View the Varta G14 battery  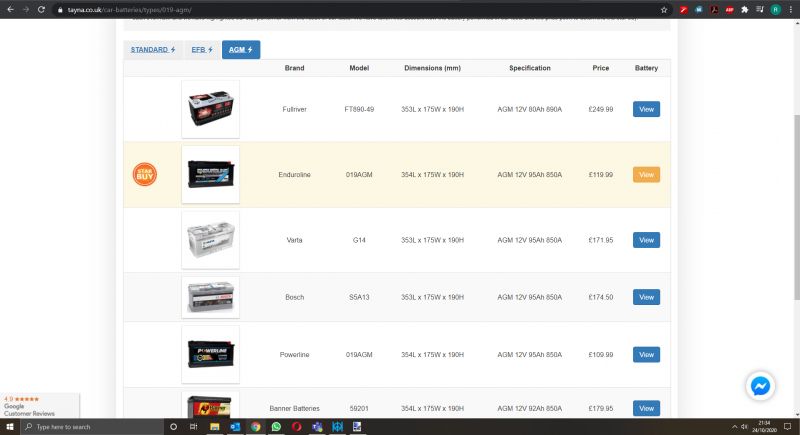tap(646, 240)
